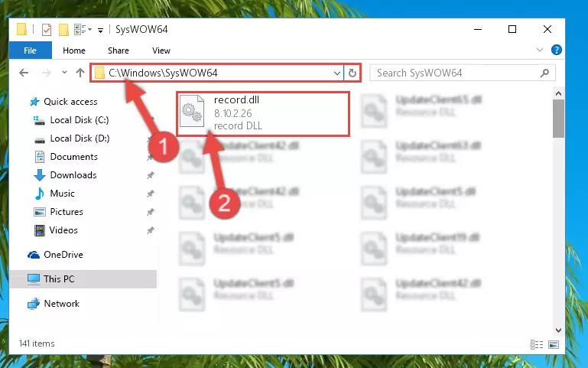This screenshot has height=368, width=588.
Task: Select This PC in the navigation pane
Action: (83, 279)
